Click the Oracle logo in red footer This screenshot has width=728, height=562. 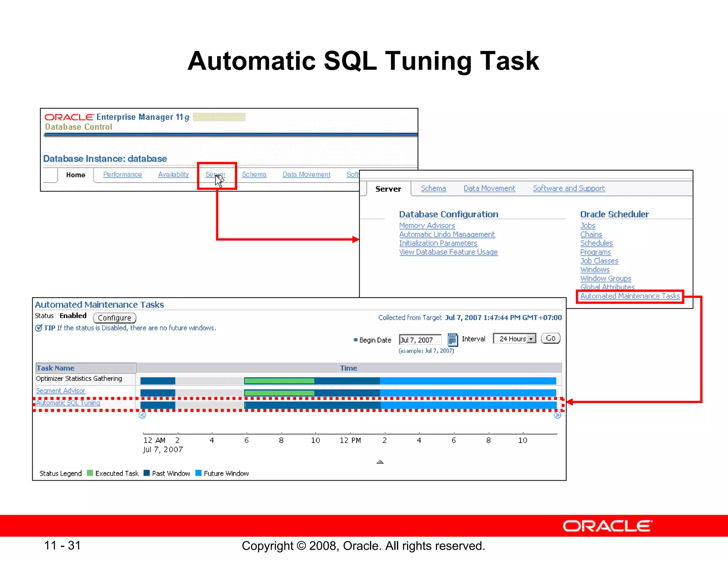point(607,526)
